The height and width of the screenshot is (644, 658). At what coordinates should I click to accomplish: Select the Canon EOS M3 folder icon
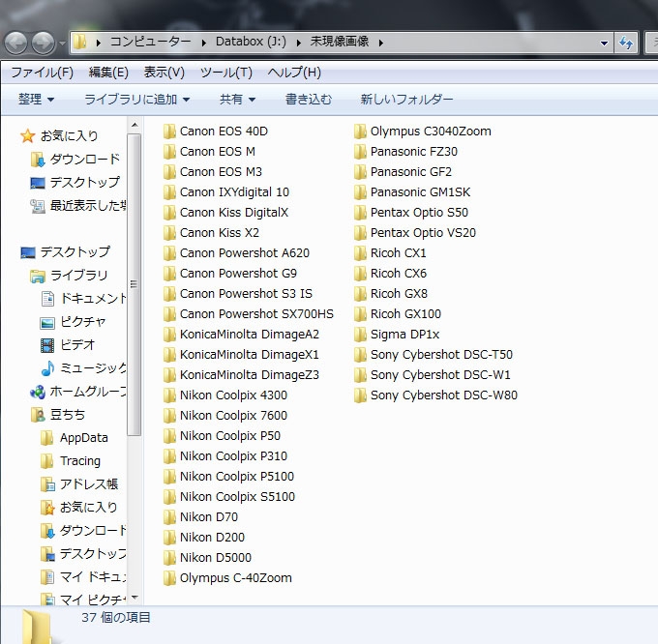(x=169, y=172)
